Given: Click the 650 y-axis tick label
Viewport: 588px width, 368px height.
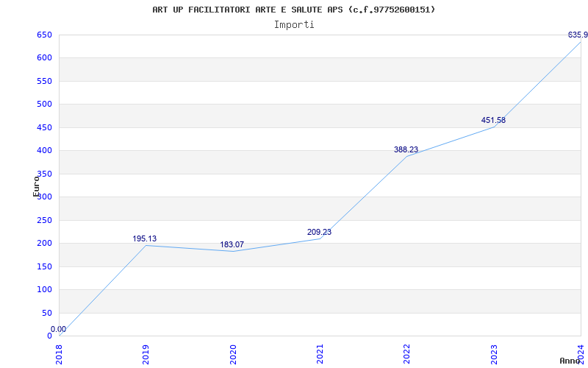Looking at the screenshot, I should (44, 35).
